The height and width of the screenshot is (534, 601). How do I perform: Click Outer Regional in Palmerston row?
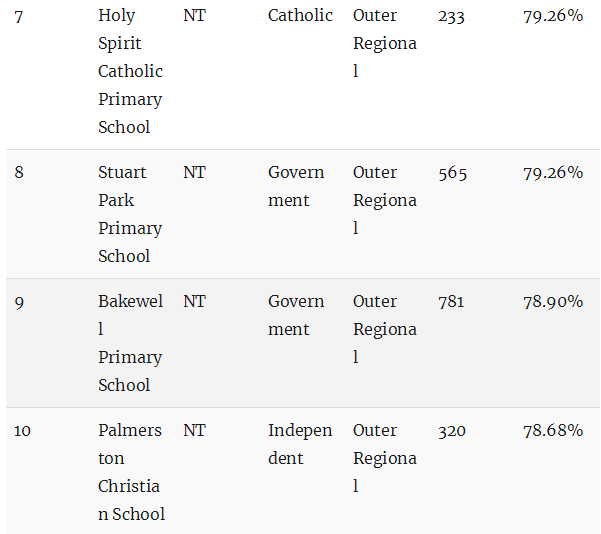[384, 458]
